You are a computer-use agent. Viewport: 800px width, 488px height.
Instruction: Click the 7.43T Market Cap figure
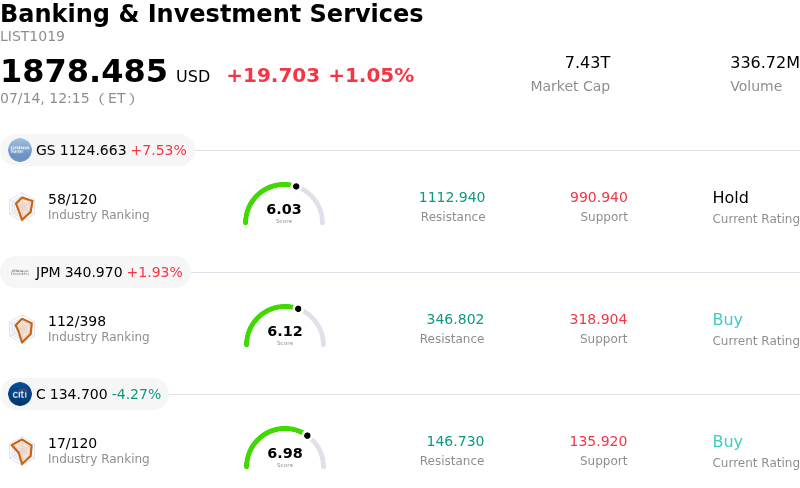[587, 62]
